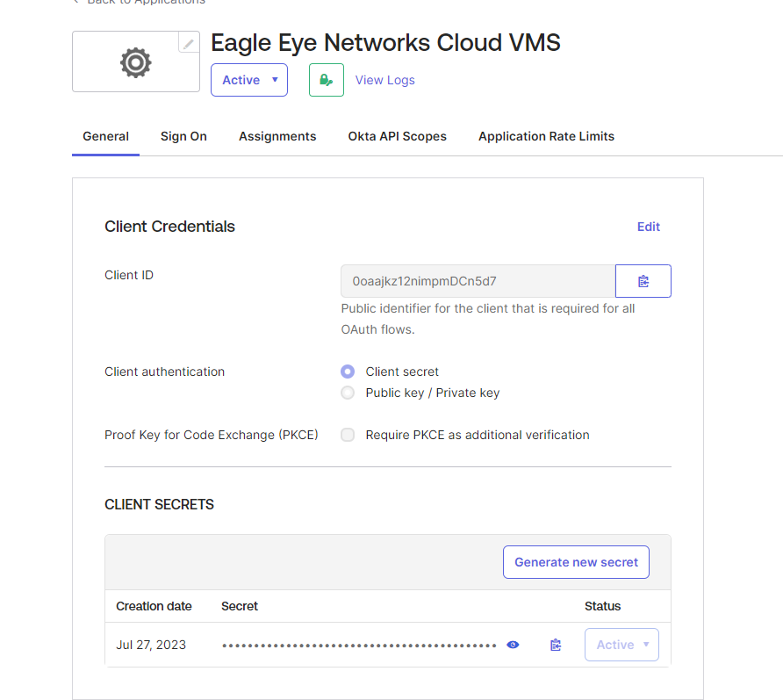Expand the secret's Active status dropdown

[x=621, y=645]
